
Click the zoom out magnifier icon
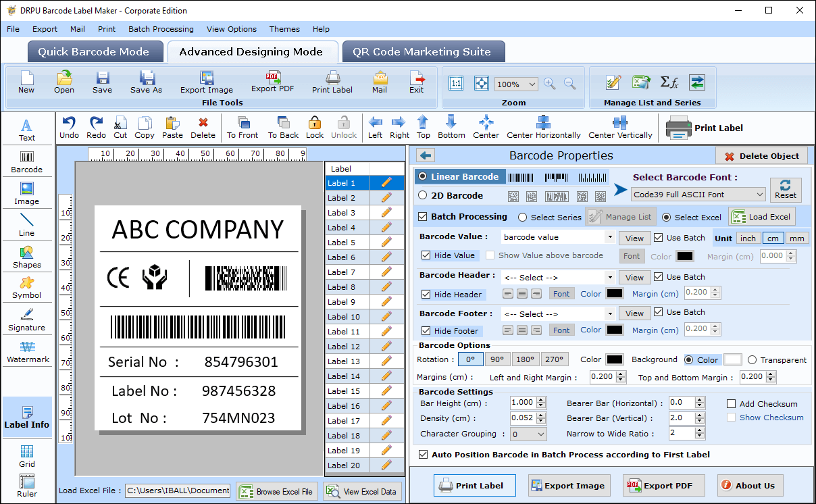[x=570, y=84]
